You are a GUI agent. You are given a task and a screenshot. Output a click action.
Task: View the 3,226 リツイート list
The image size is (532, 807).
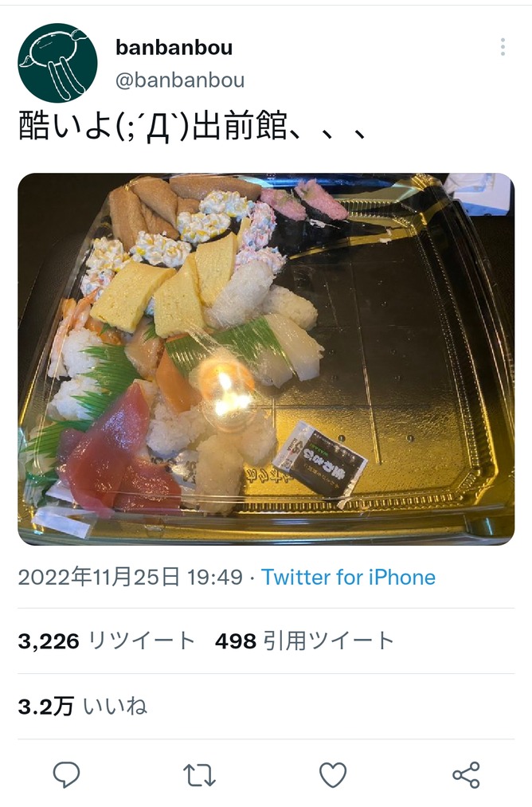click(x=107, y=641)
